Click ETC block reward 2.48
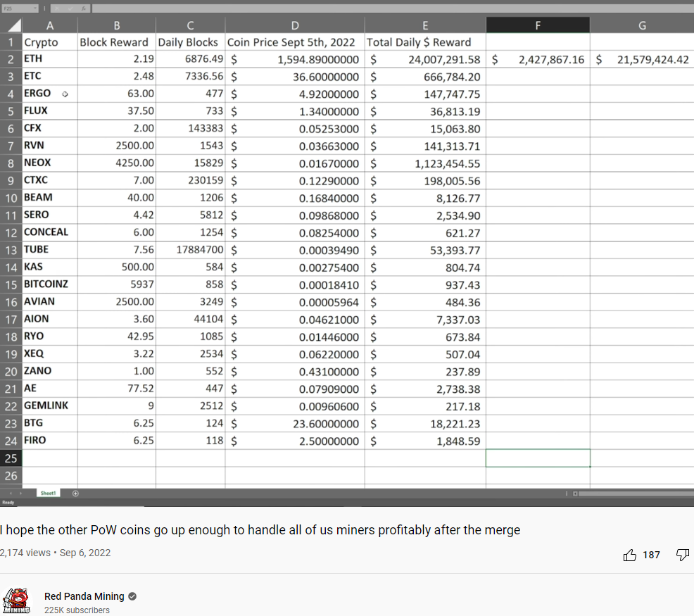The height and width of the screenshot is (616, 694). tap(117, 77)
